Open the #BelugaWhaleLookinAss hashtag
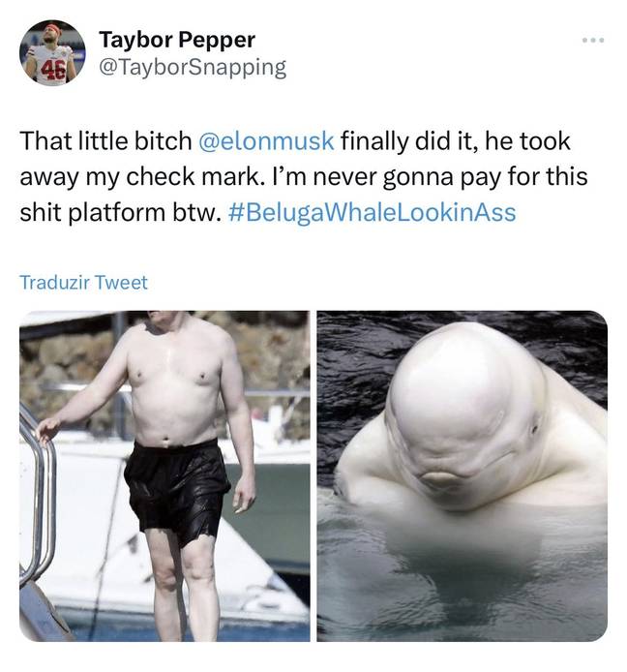 (x=373, y=213)
